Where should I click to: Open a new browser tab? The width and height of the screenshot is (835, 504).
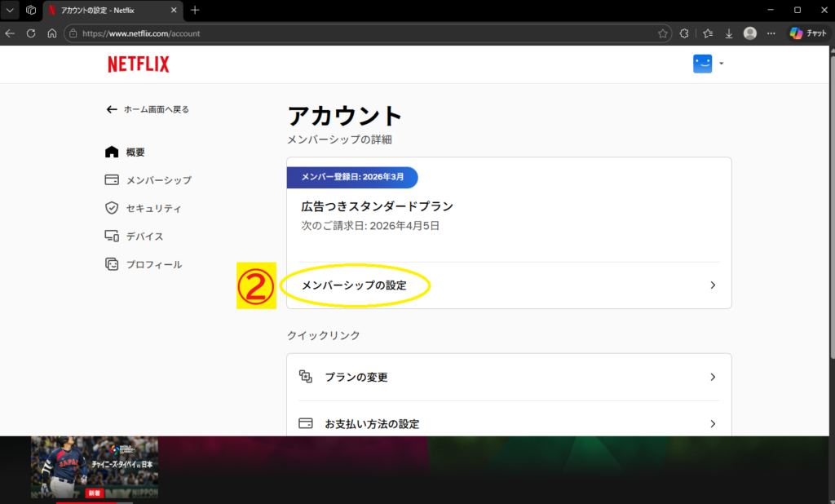coord(195,11)
